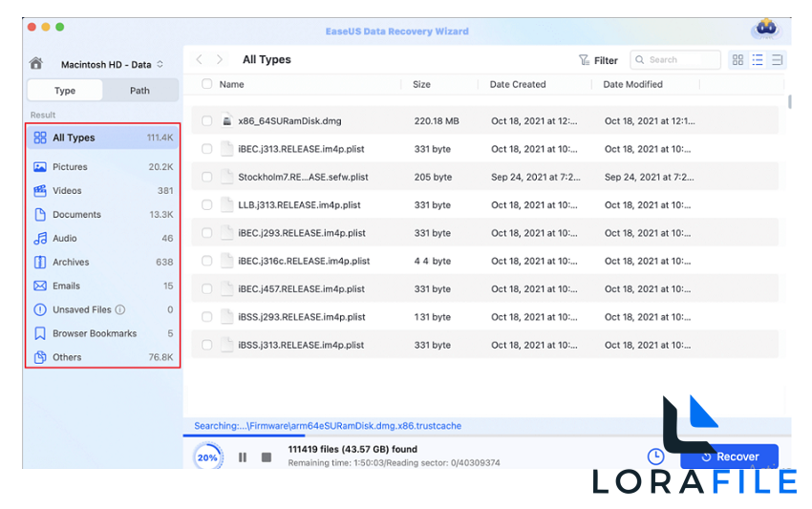812x509 pixels.
Task: Check the select-all checkbox in header
Action: (x=206, y=84)
